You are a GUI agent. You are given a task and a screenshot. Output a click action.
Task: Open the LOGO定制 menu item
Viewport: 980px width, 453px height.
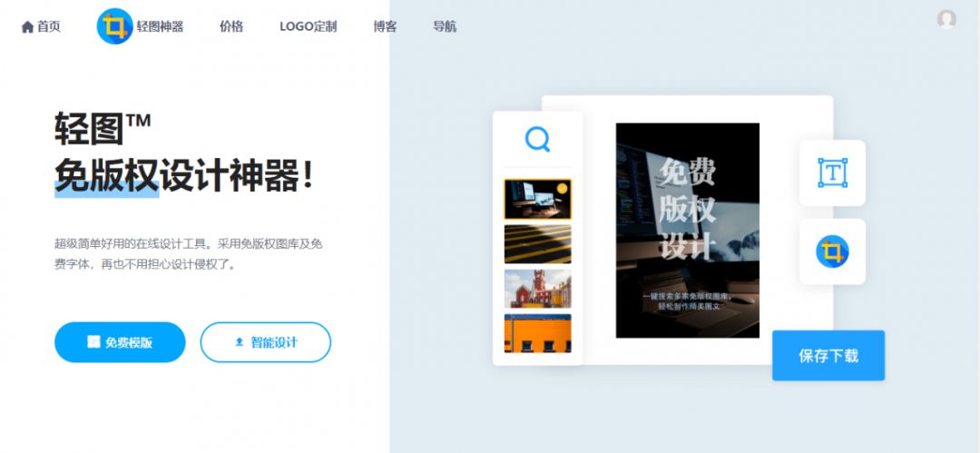click(309, 27)
